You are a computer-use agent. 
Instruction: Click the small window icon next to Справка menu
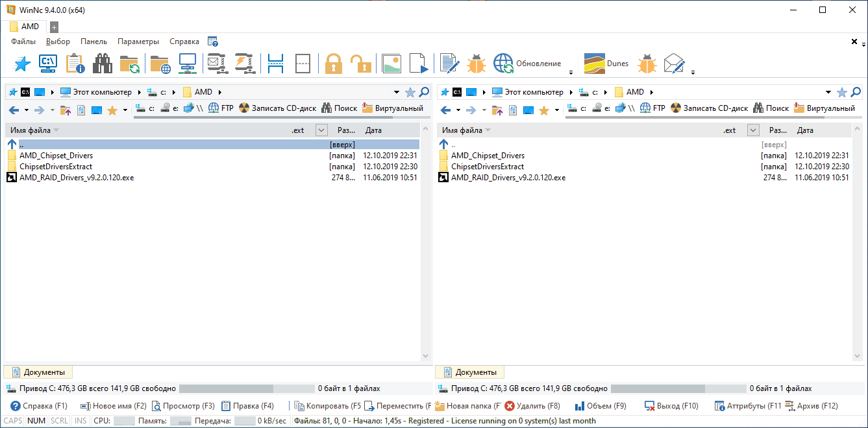point(212,42)
